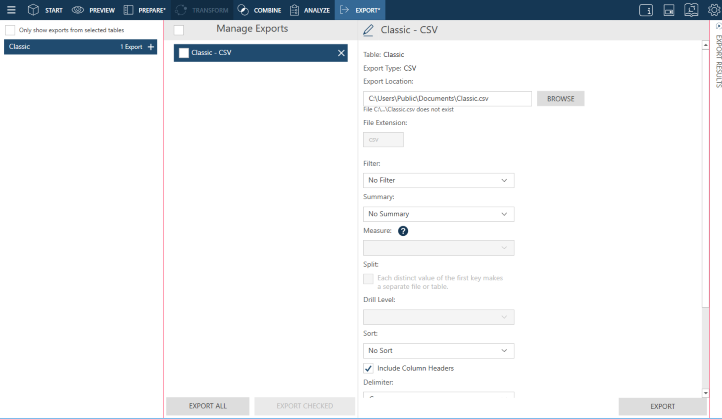Expand the Summary dropdown
The height and width of the screenshot is (419, 722).
pos(438,214)
